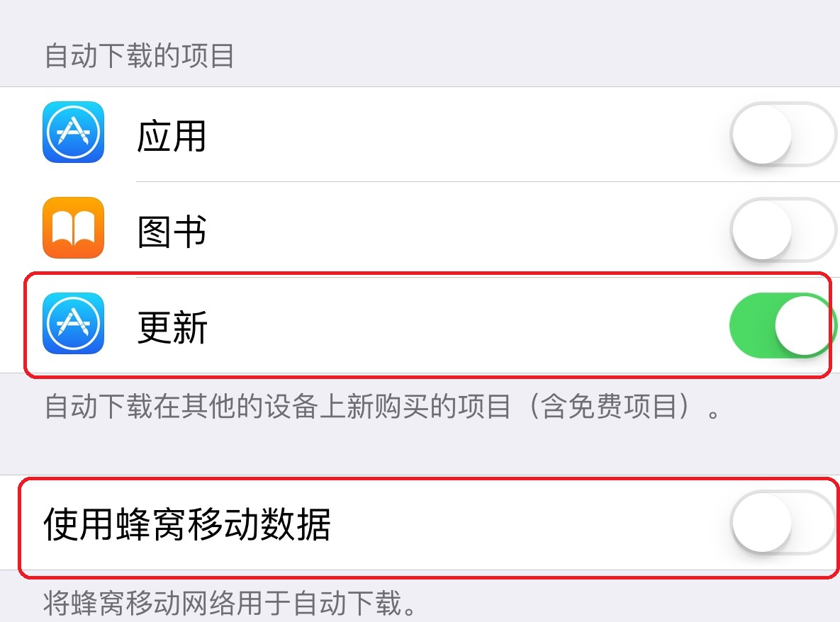Viewport: 840px width, 622px height.
Task: Toggle 使用蜂窝移动数据 on
Action: point(783,522)
